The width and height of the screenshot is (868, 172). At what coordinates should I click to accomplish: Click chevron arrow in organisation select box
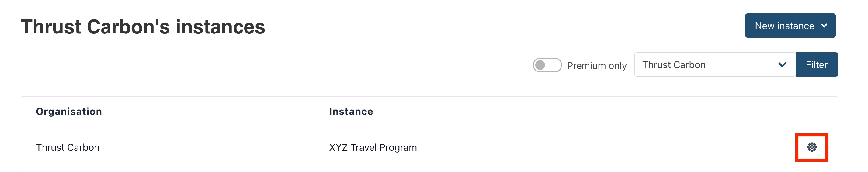pyautogui.click(x=782, y=65)
